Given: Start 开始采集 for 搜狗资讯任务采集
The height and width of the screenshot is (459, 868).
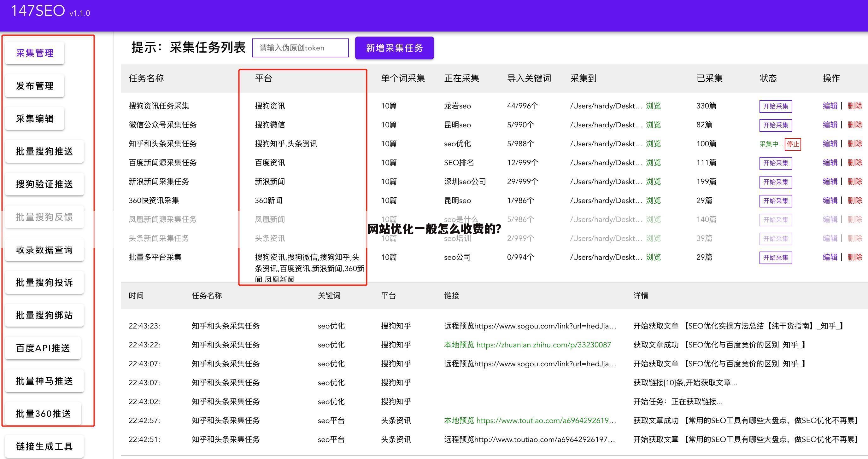Looking at the screenshot, I should pyautogui.click(x=776, y=106).
